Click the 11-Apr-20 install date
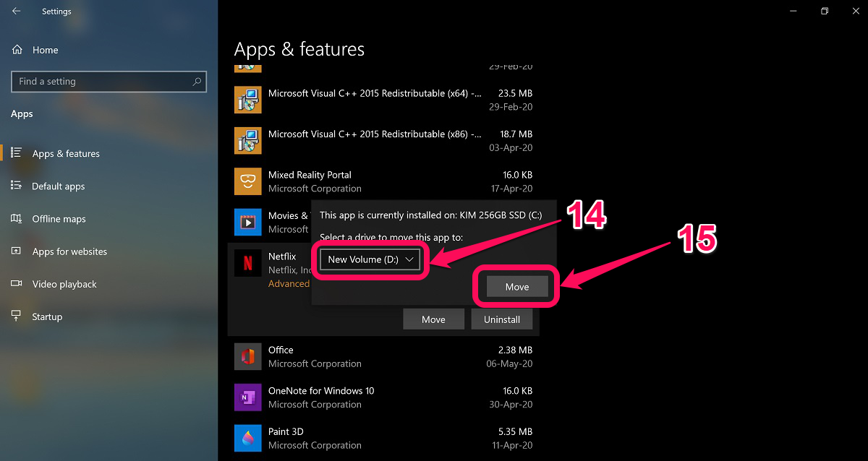The image size is (868, 461). [x=511, y=445]
